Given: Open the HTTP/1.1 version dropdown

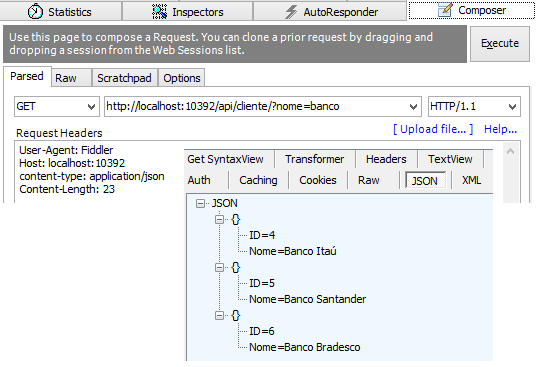Looking at the screenshot, I should (x=474, y=106).
